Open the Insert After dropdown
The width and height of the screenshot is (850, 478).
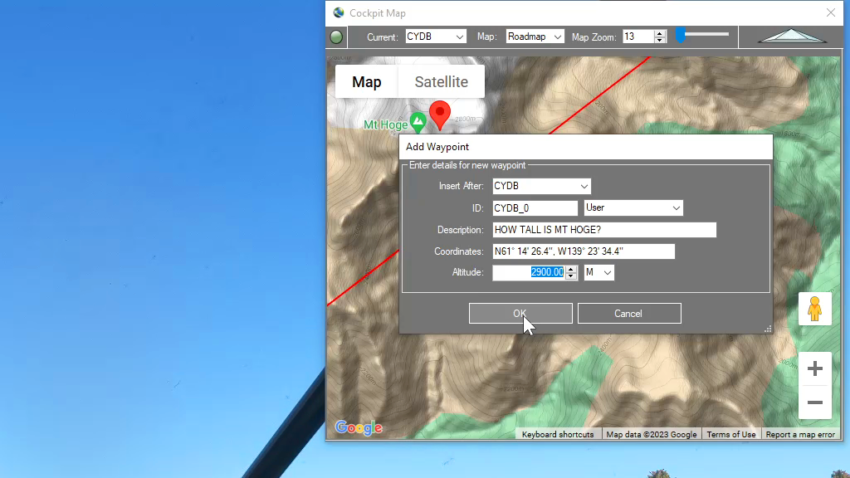tap(541, 186)
